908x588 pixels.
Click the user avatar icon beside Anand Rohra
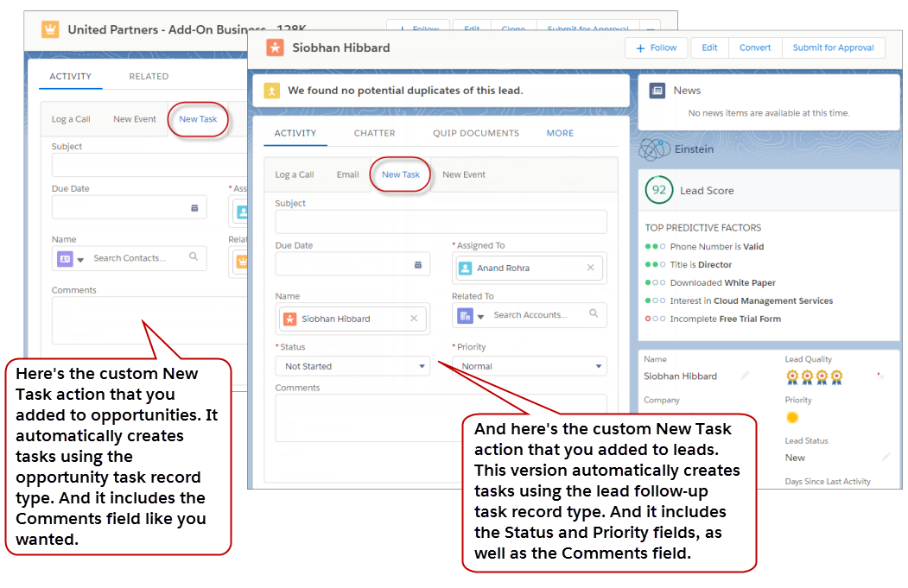click(x=465, y=268)
